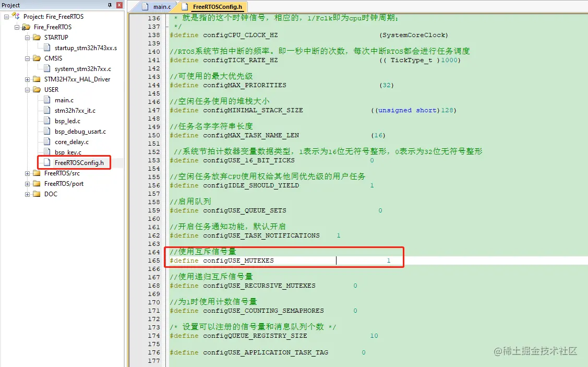Collapse the CMSIS group
588x367 pixels.
pyautogui.click(x=27, y=58)
